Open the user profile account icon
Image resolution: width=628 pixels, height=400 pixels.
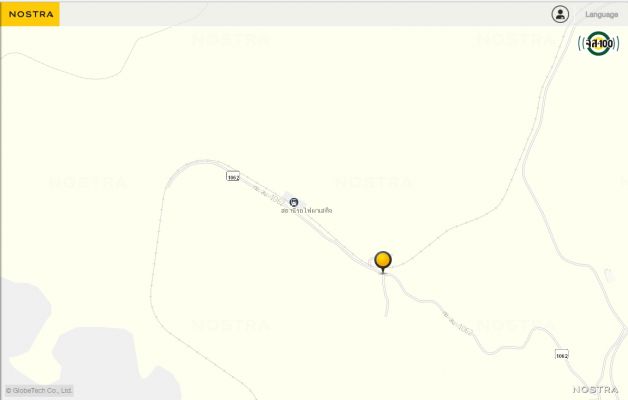coord(560,14)
